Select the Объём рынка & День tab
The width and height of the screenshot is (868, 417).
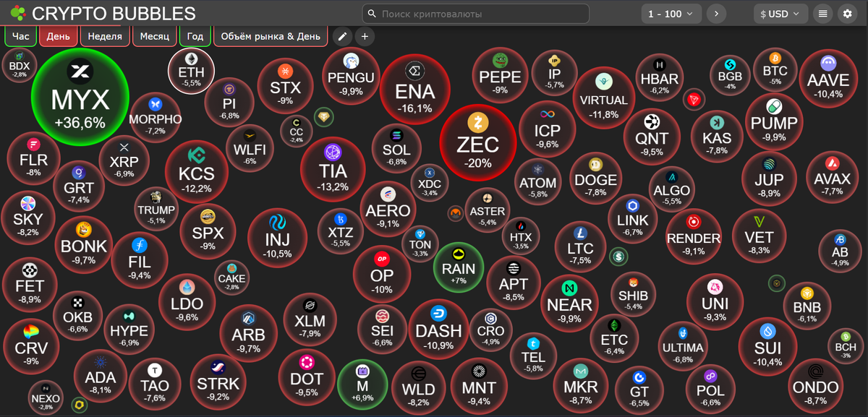pyautogui.click(x=271, y=36)
